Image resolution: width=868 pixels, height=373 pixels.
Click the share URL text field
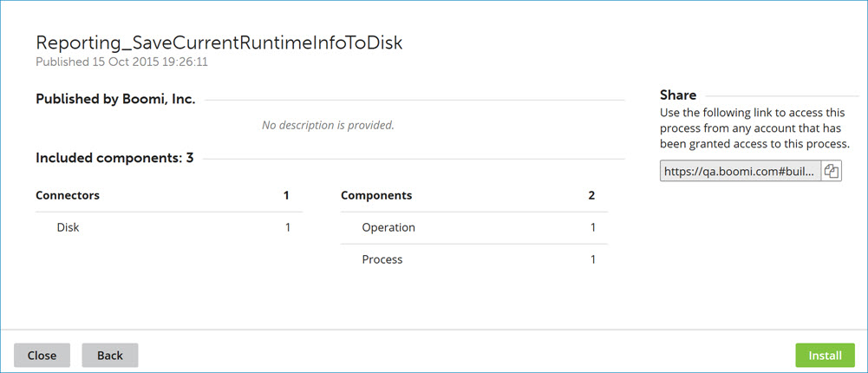coord(740,172)
